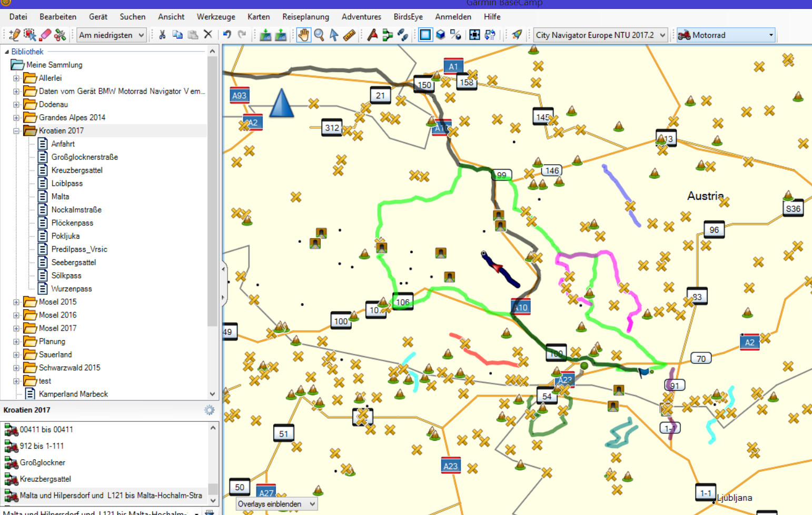Collapse the Kroatien 2017 folder
The image size is (812, 515).
[x=16, y=131]
